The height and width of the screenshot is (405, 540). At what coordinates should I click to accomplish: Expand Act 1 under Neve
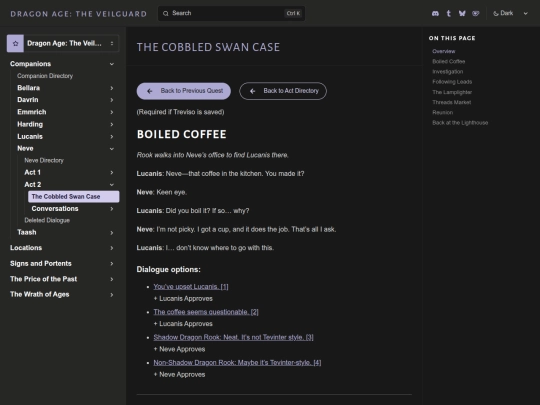pyautogui.click(x=69, y=172)
